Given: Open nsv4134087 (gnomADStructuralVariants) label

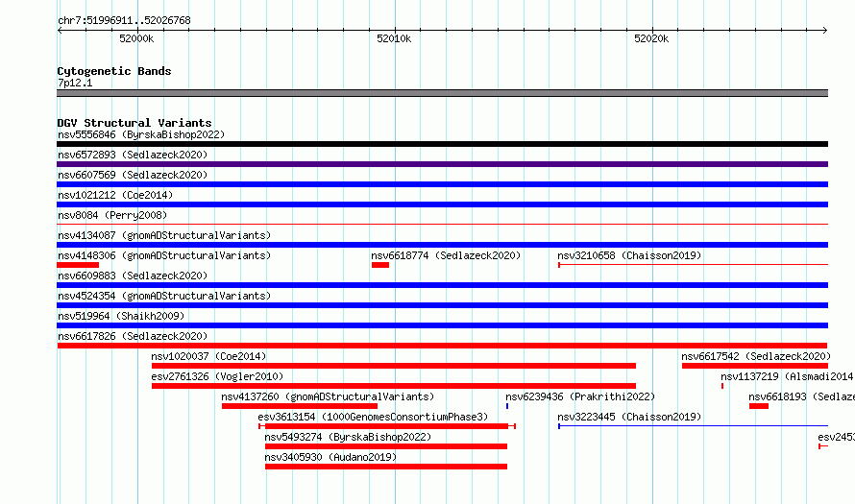Looking at the screenshot, I should coord(164,235).
